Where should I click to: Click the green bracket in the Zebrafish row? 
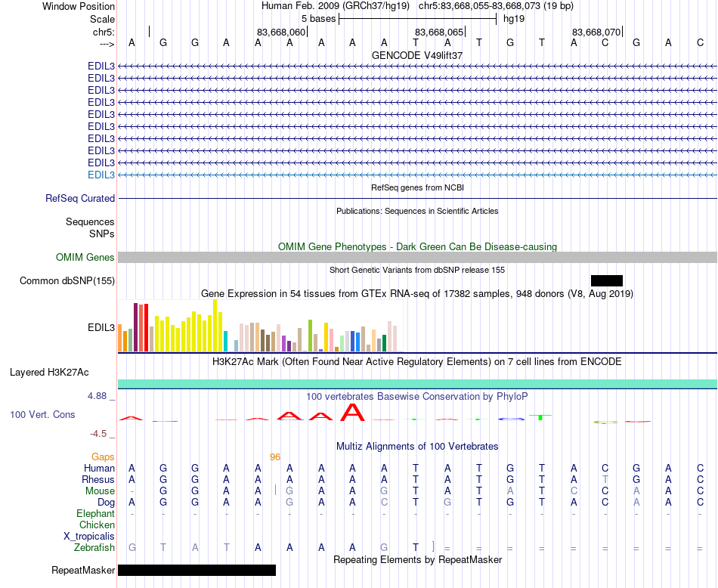coord(433,546)
